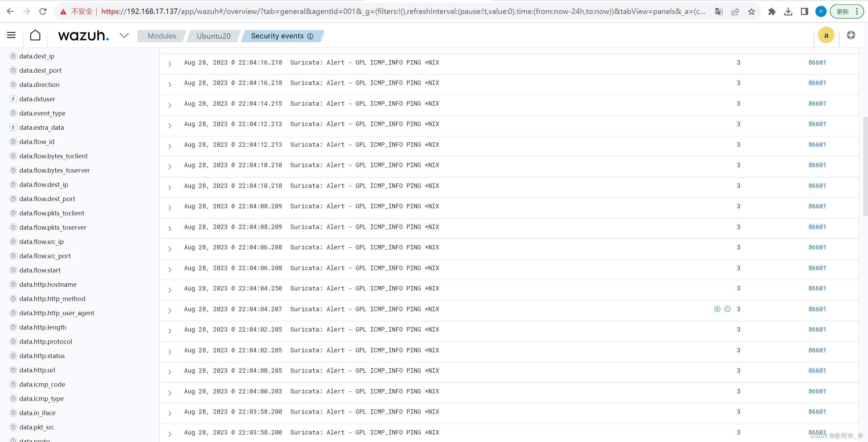
Task: Open the Modules breadcrumb tab
Action: coord(162,36)
